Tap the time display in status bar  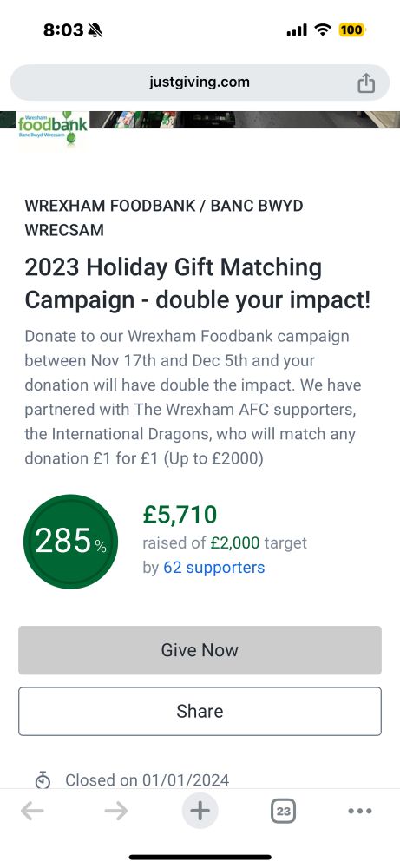coord(63,30)
